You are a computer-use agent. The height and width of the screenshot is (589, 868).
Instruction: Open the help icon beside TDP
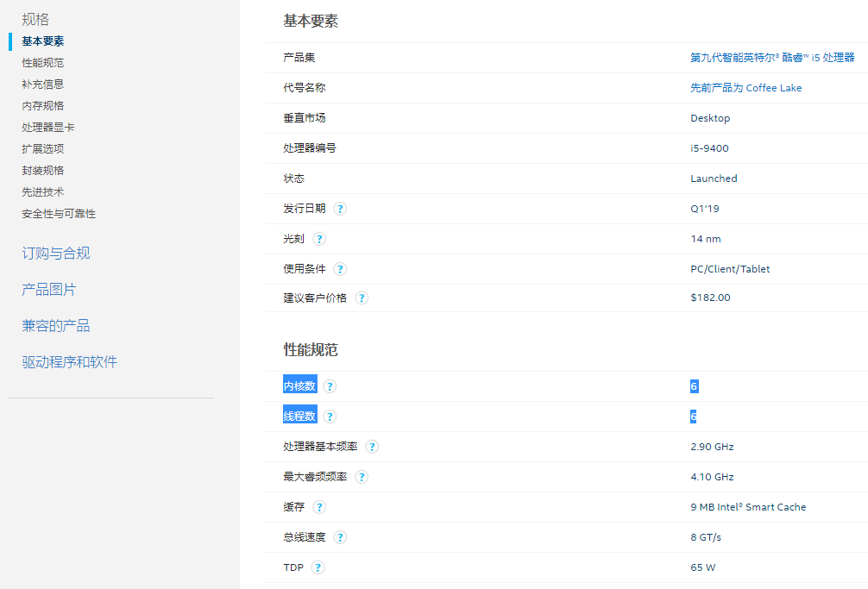coord(318,567)
